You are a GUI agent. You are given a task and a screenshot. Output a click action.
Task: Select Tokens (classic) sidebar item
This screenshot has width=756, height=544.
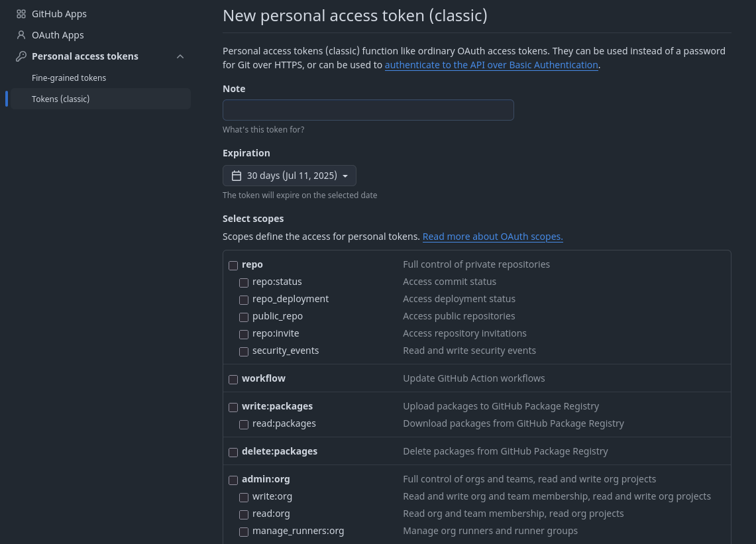(101, 99)
